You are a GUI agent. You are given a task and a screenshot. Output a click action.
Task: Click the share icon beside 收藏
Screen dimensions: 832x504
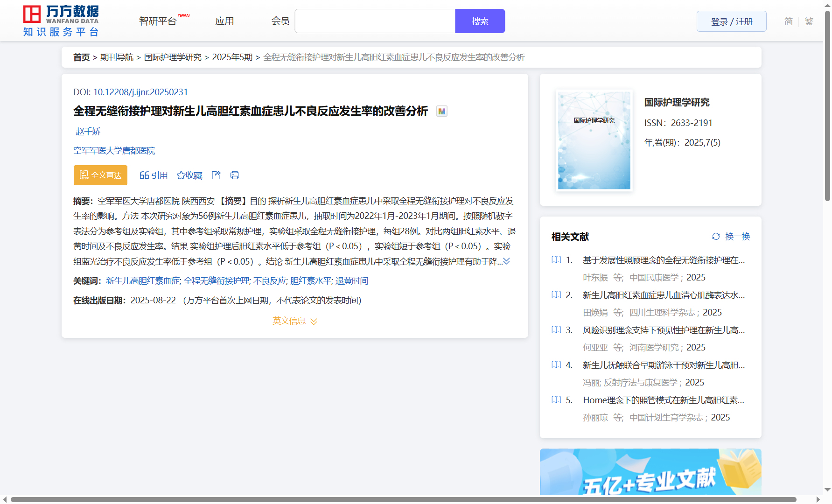tap(216, 175)
